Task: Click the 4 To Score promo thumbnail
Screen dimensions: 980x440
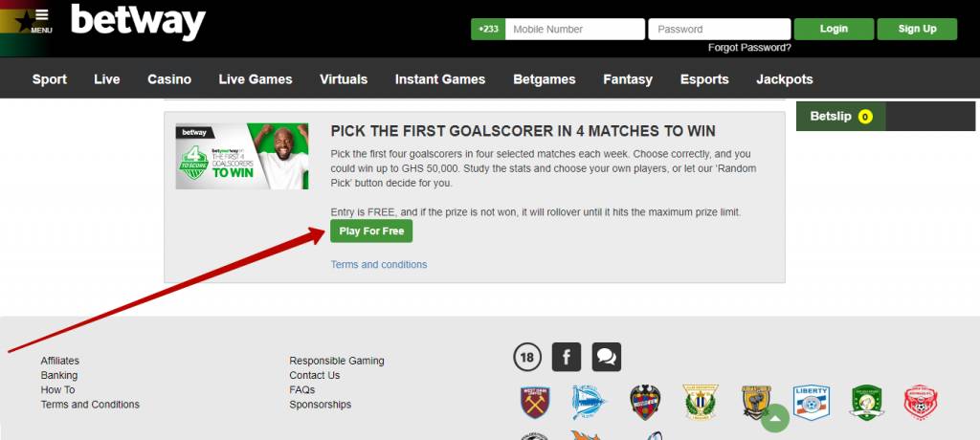Action: pos(242,156)
